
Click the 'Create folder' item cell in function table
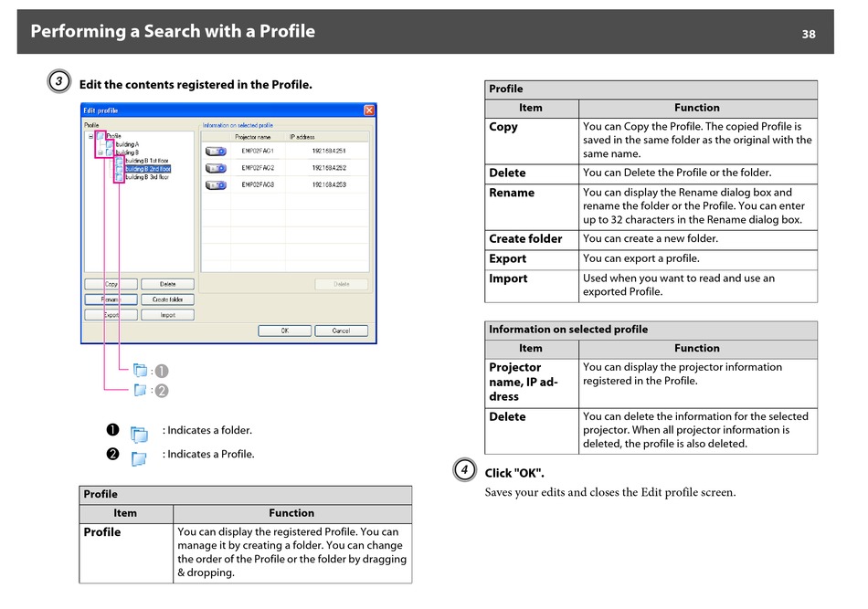pos(532,239)
